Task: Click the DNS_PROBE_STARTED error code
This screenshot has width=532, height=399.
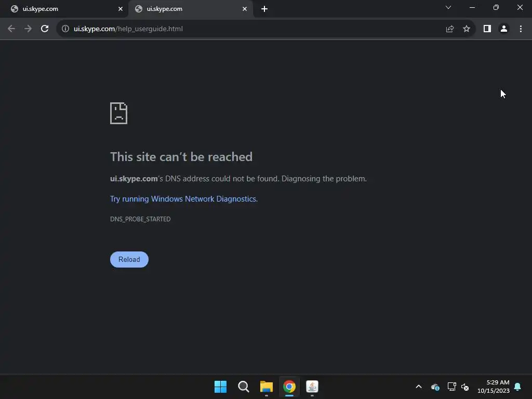Action: click(140, 219)
